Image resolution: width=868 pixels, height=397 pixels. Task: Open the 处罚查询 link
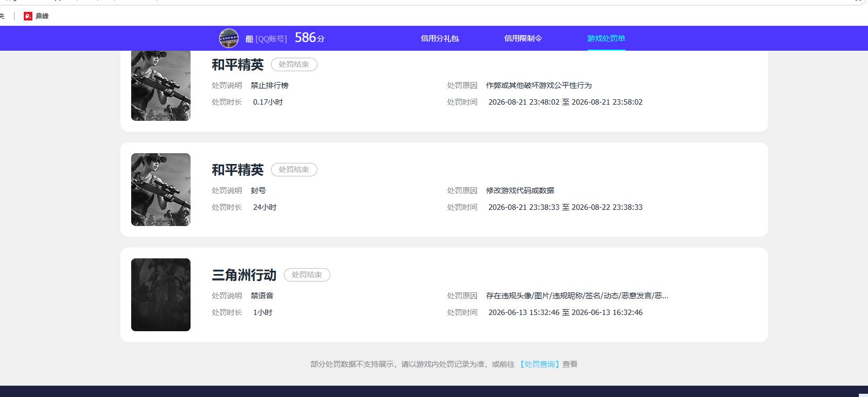pos(540,364)
